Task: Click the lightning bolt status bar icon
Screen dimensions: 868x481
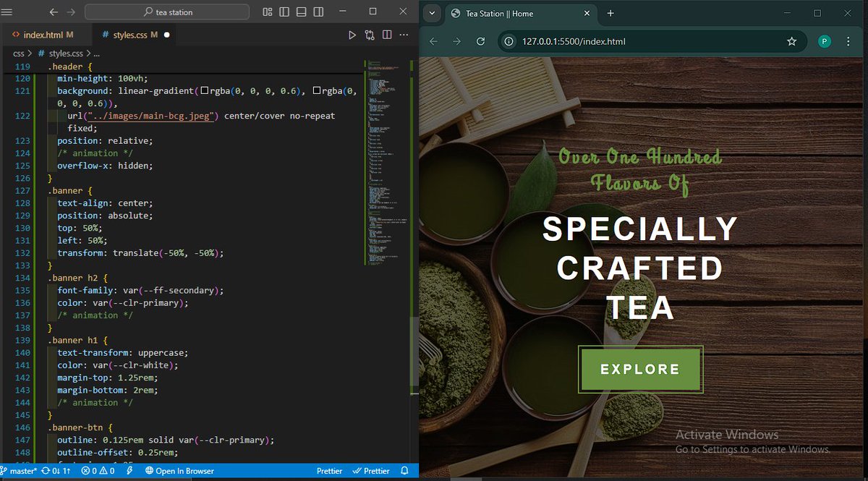Action: coord(129,471)
